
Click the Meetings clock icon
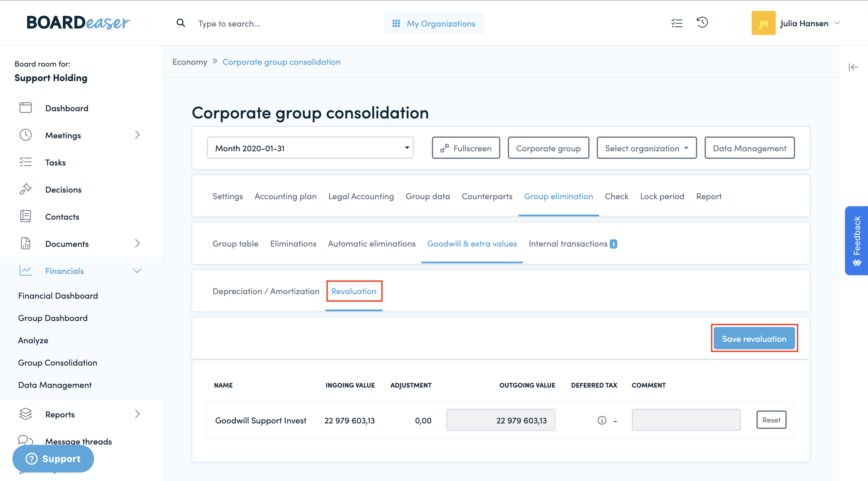click(26, 135)
